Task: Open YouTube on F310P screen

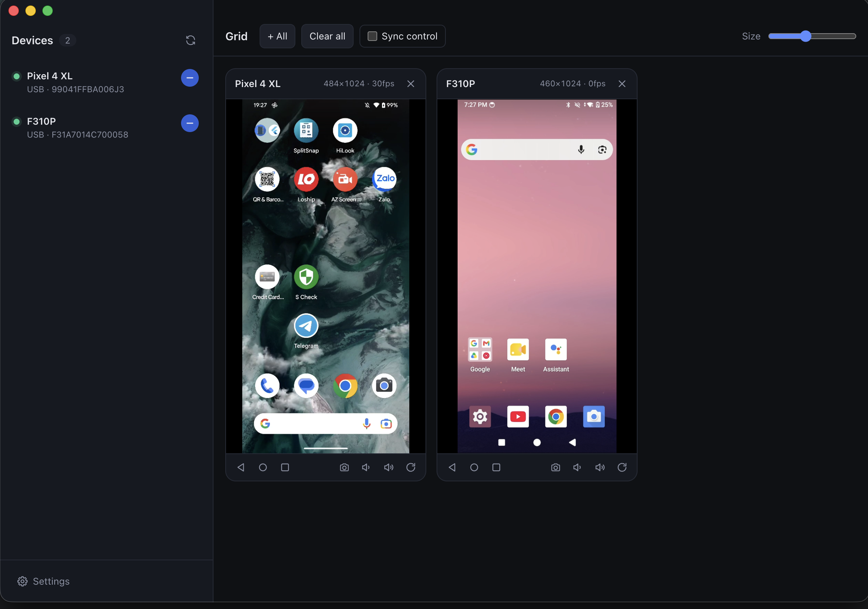Action: click(518, 417)
